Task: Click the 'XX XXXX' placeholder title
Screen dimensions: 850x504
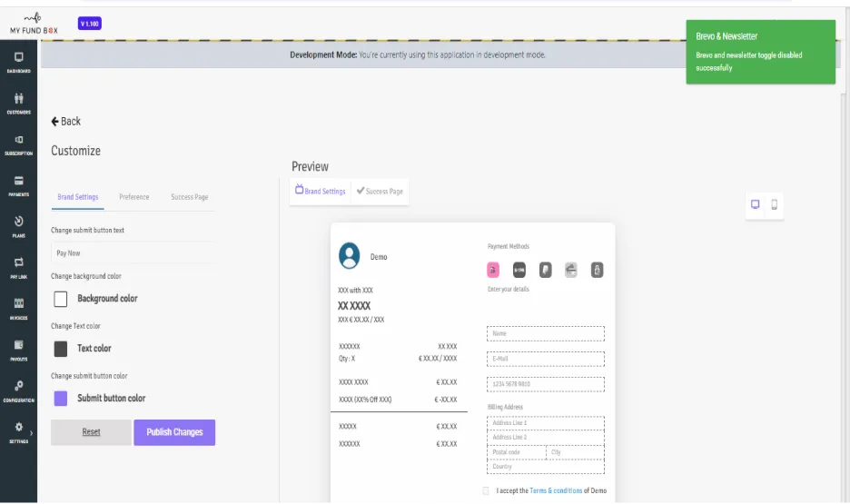Action: click(x=354, y=306)
